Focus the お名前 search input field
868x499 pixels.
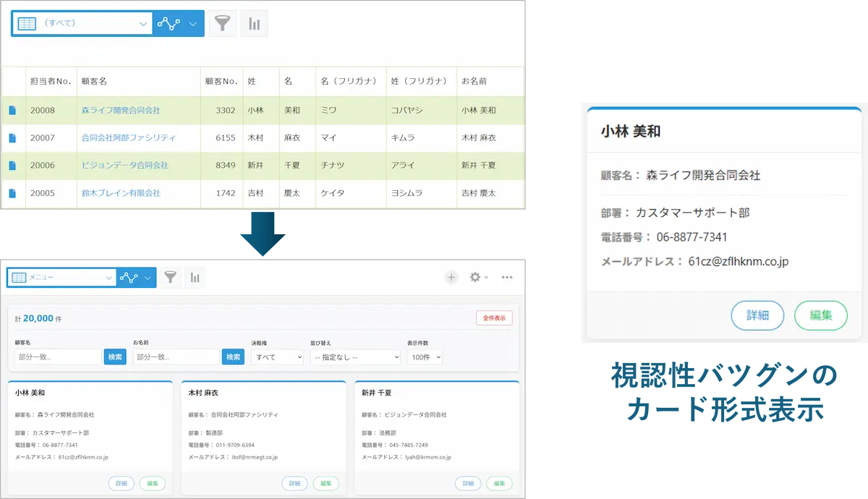[176, 357]
